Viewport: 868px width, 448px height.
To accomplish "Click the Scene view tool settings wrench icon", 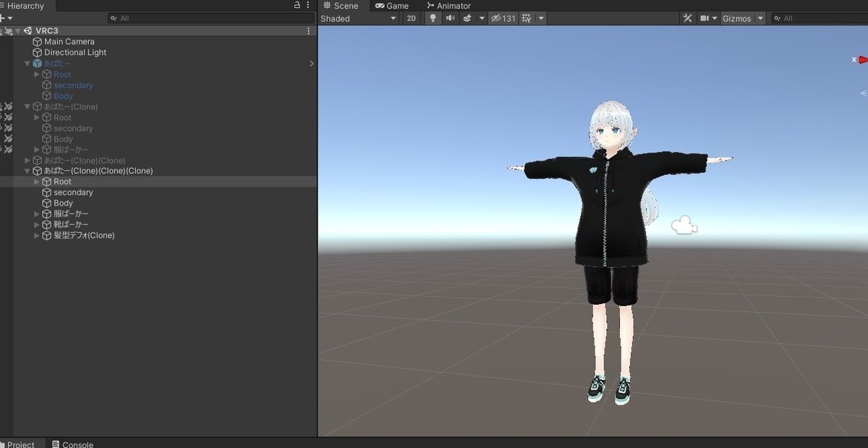I will (686, 18).
